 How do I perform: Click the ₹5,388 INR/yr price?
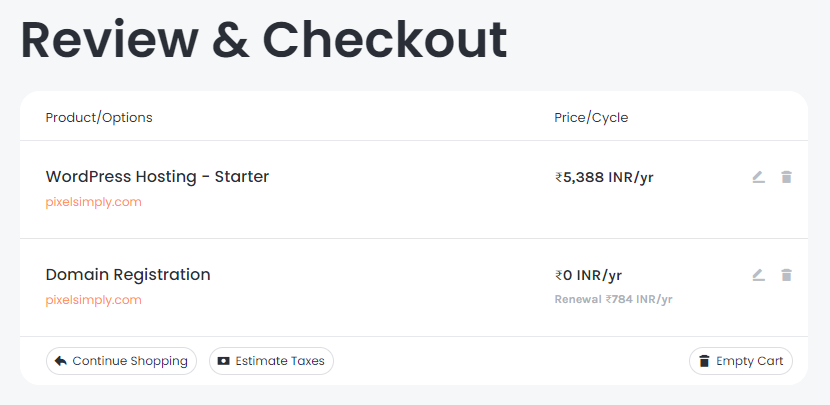point(604,177)
